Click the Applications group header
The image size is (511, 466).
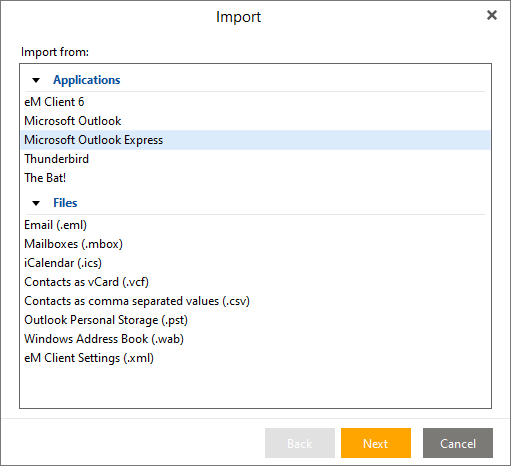click(x=87, y=80)
